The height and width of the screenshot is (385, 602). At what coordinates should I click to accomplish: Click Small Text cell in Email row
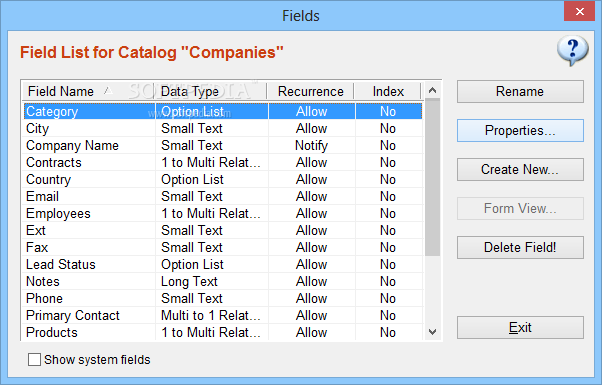point(212,197)
